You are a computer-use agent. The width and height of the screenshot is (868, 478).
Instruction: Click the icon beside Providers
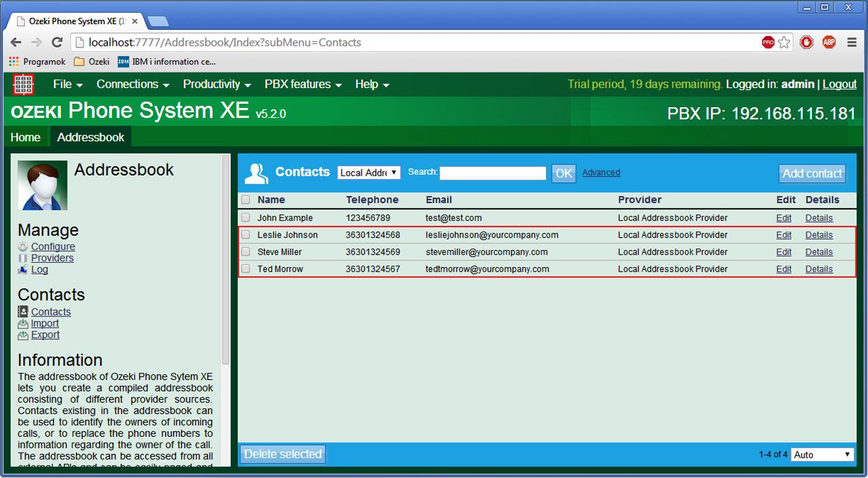pyautogui.click(x=23, y=258)
